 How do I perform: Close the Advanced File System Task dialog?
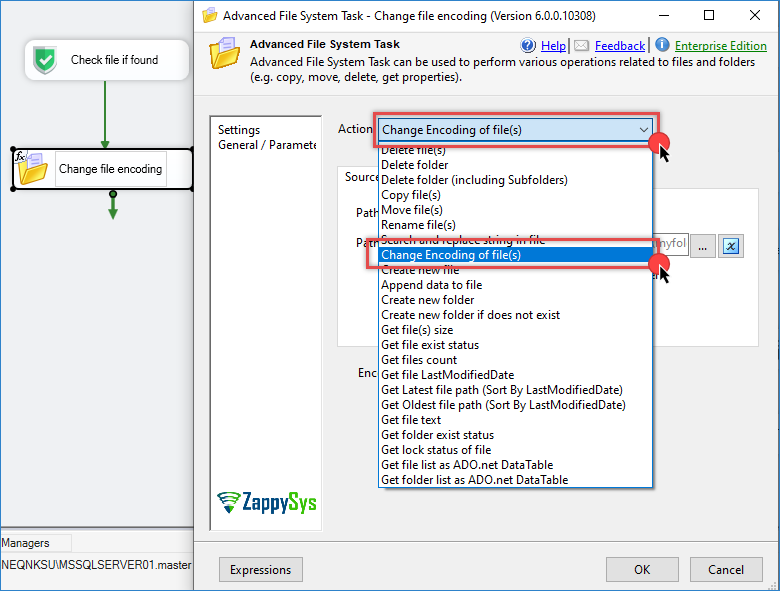pos(755,15)
